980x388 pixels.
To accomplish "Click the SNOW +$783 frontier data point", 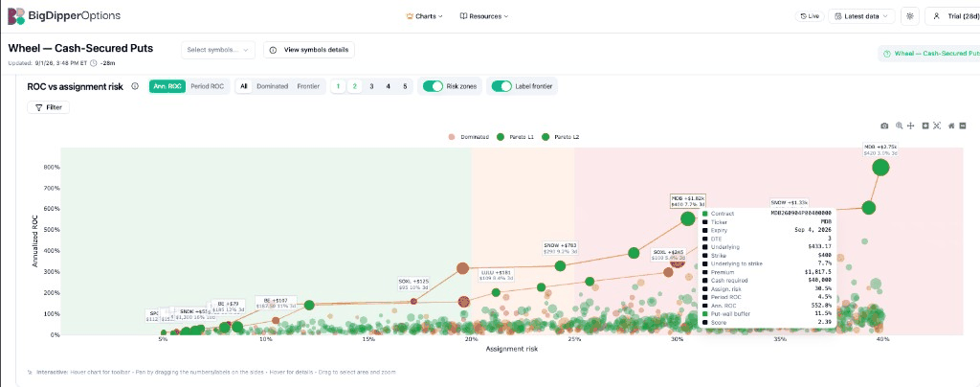I will click(560, 266).
